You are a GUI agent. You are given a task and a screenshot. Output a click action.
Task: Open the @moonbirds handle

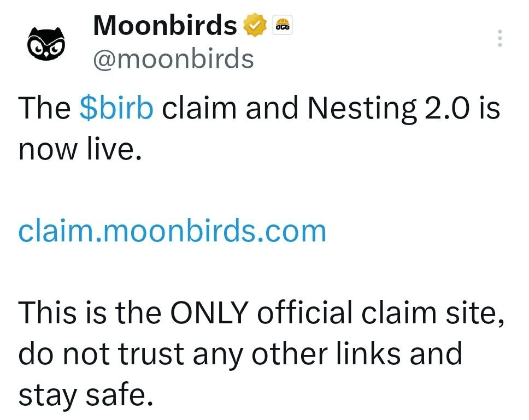click(174, 58)
